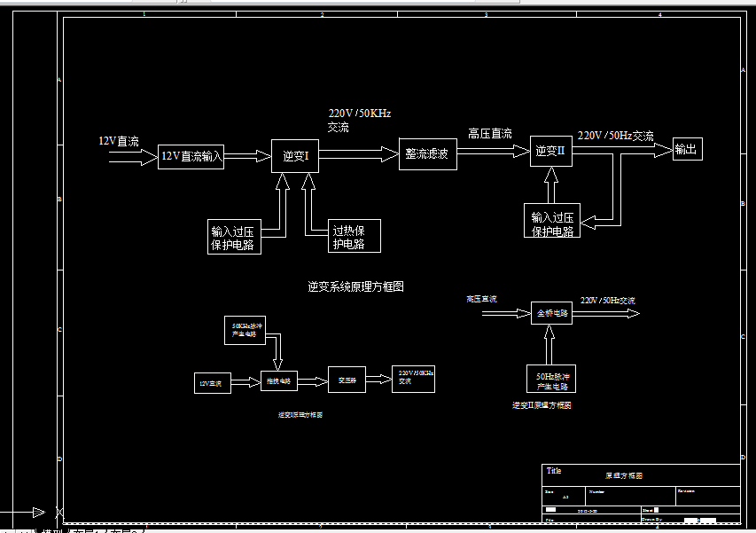Select the 12V直流输入 block

[191, 157]
